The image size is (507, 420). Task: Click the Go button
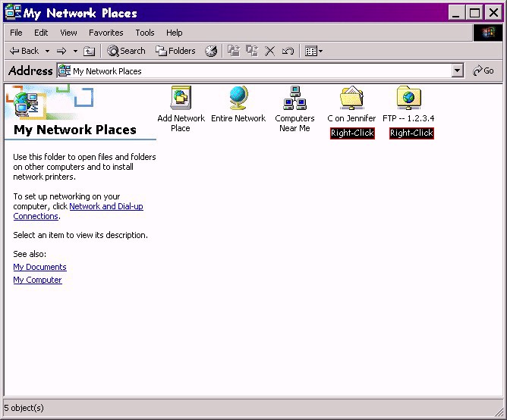483,71
